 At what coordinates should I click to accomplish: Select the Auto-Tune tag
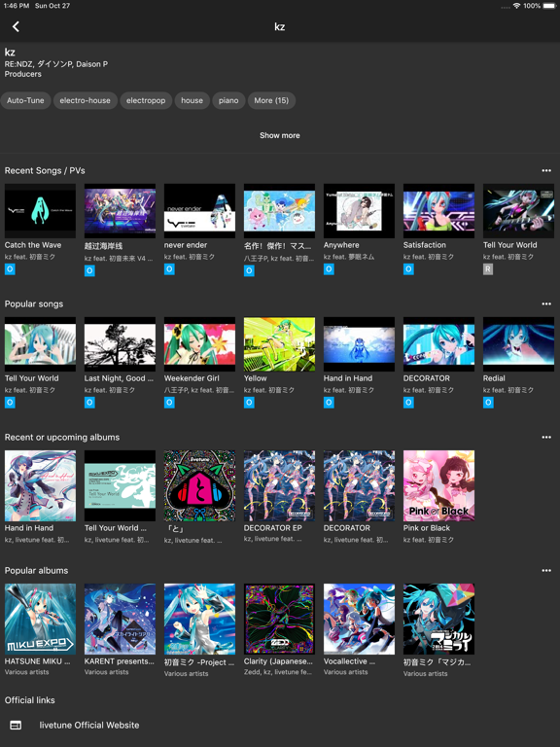[25, 100]
